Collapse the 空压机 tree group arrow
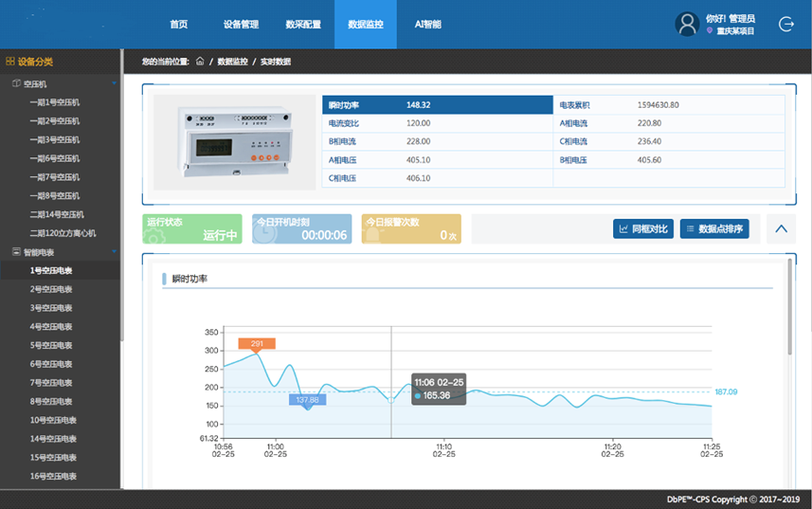The height and width of the screenshot is (509, 812). click(114, 84)
